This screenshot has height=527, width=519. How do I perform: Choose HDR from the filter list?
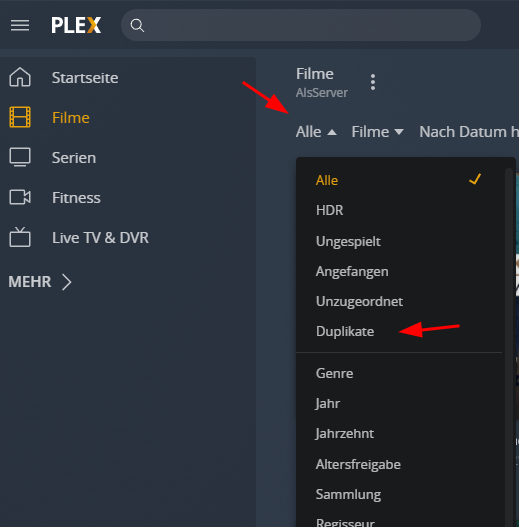[x=329, y=210]
